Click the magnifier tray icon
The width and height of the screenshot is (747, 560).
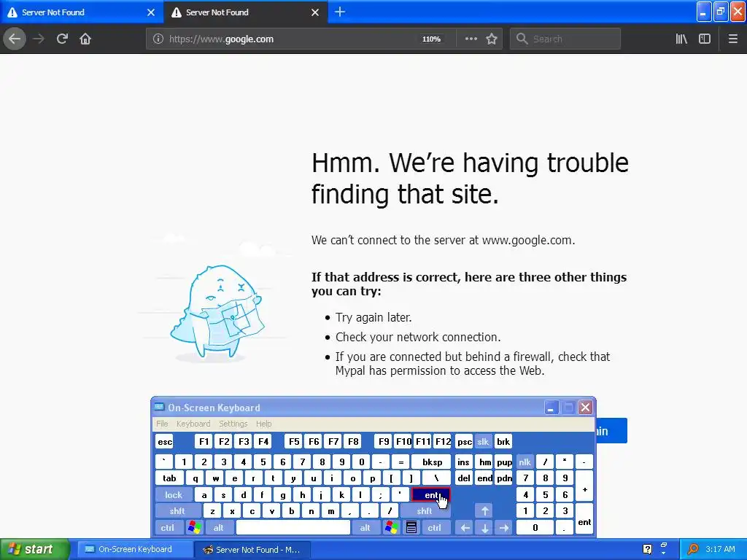pyautogui.click(x=692, y=549)
